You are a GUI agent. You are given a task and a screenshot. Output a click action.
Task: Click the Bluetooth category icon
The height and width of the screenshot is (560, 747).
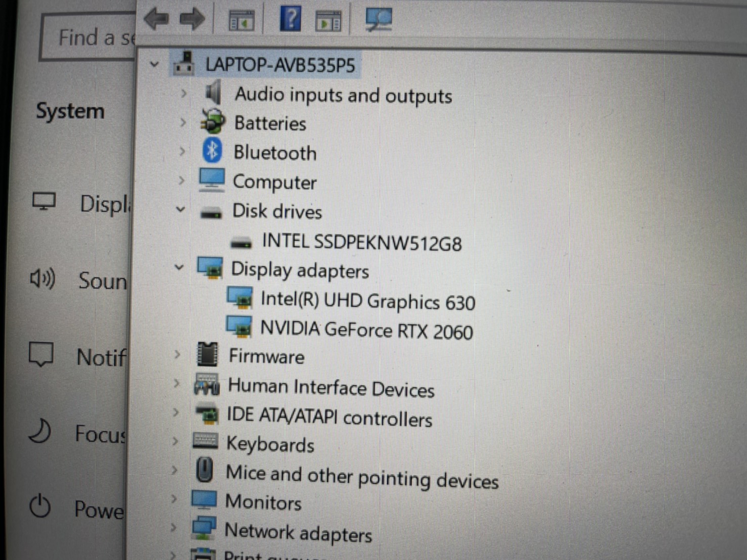[212, 151]
